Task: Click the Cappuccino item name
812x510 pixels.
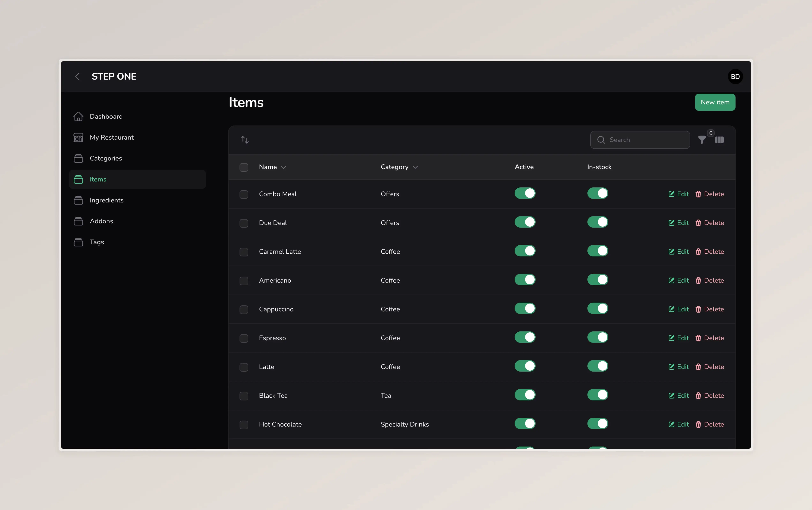Action: point(276,309)
